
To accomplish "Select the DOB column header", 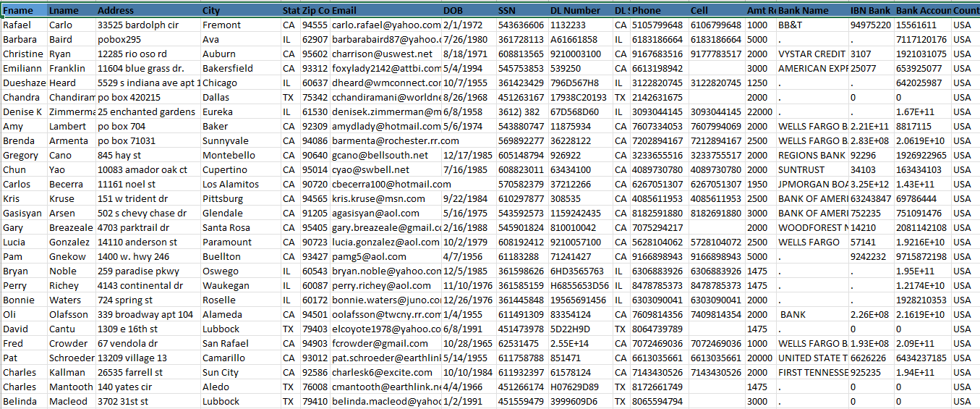I will pyautogui.click(x=467, y=11).
